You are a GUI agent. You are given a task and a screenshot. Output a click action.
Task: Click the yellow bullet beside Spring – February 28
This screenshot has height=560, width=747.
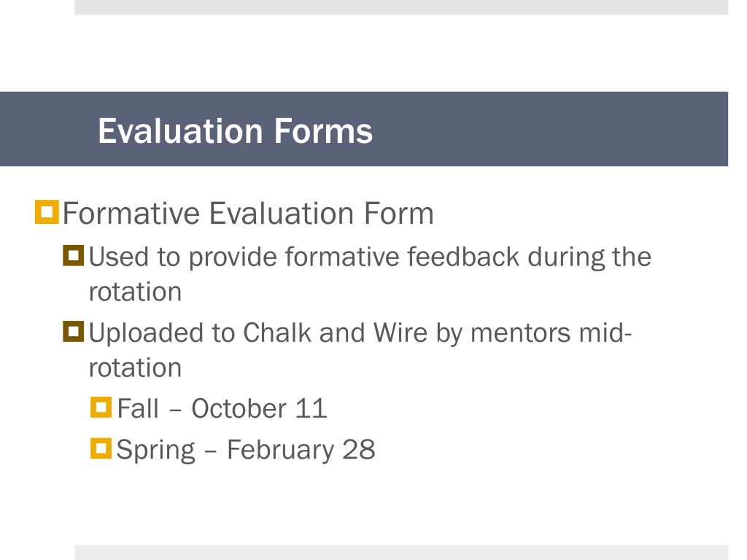coord(101,448)
